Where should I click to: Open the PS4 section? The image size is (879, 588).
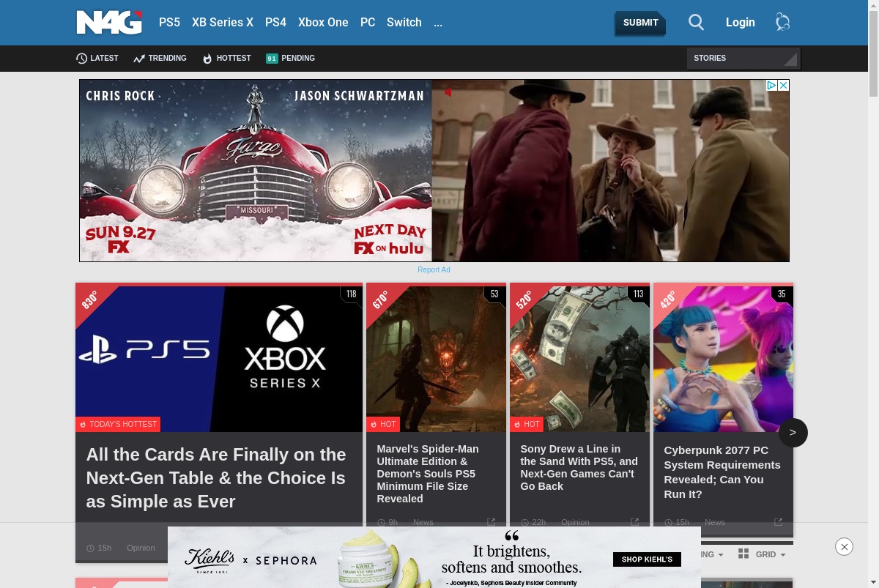point(275,23)
